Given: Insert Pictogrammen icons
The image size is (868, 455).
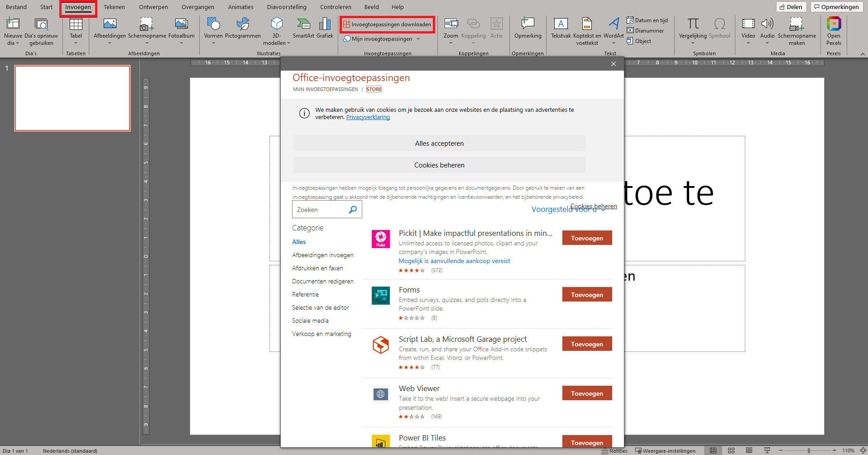Looking at the screenshot, I should [243, 28].
